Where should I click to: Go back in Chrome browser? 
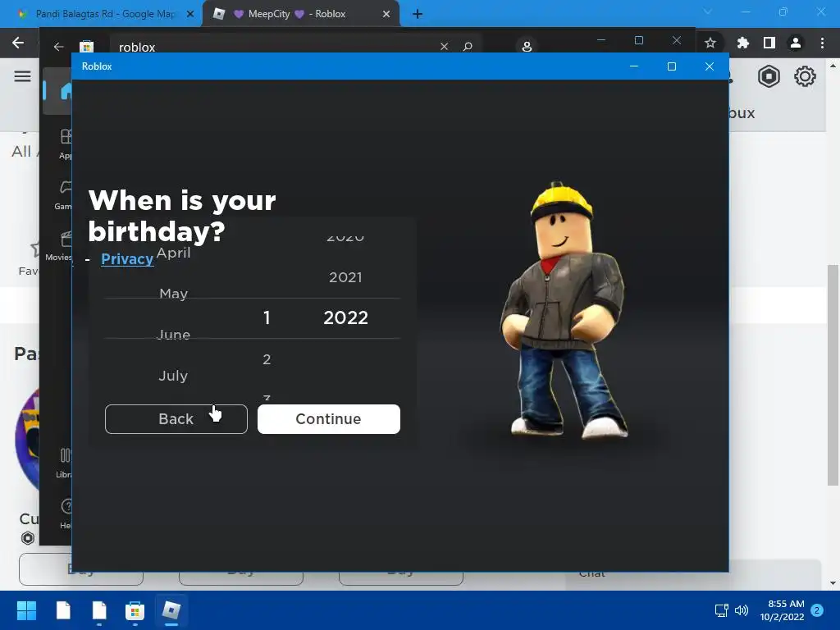(18, 43)
